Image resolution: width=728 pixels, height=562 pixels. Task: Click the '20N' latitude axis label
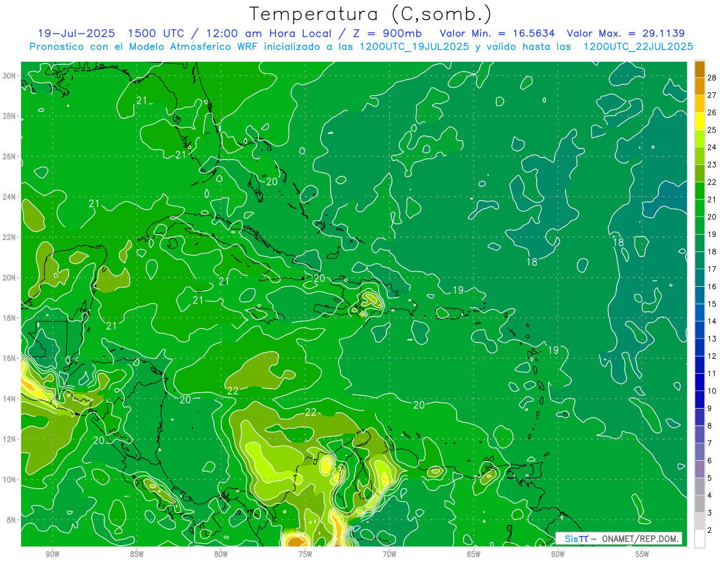[x=10, y=277]
